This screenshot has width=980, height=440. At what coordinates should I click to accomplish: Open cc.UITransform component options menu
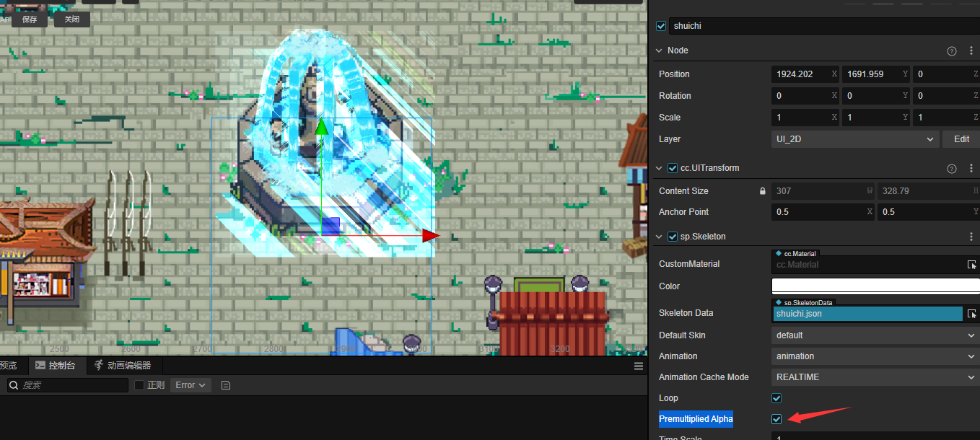971,168
